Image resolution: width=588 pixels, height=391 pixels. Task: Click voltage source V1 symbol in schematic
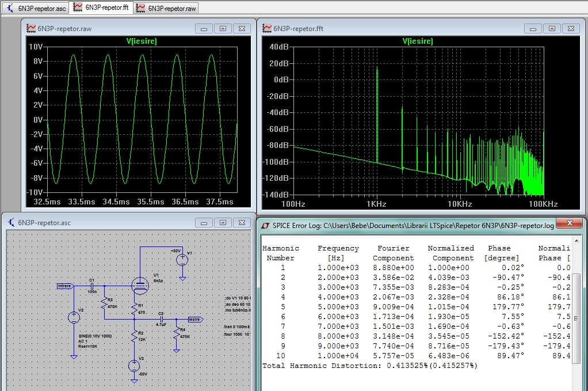tap(182, 260)
